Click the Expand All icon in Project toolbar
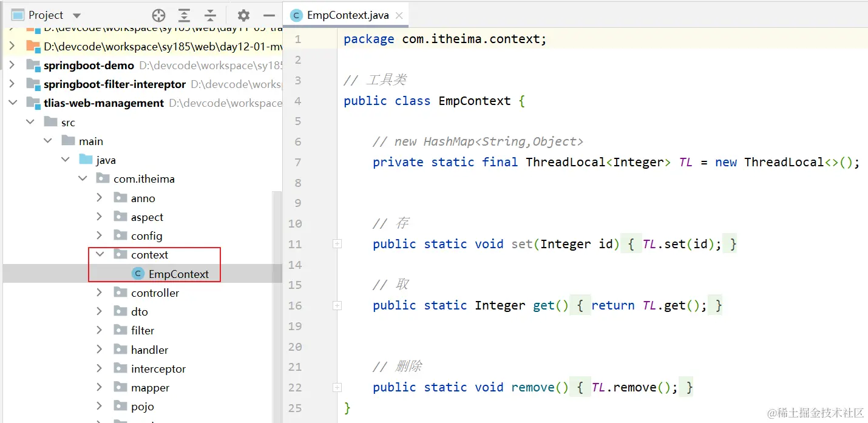Screen dimensions: 868x423 185,15
